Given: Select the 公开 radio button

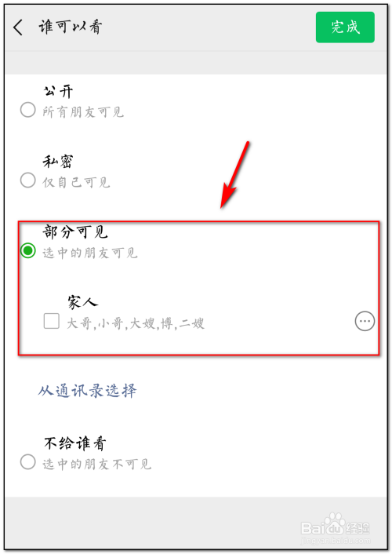Looking at the screenshot, I should coord(28,110).
